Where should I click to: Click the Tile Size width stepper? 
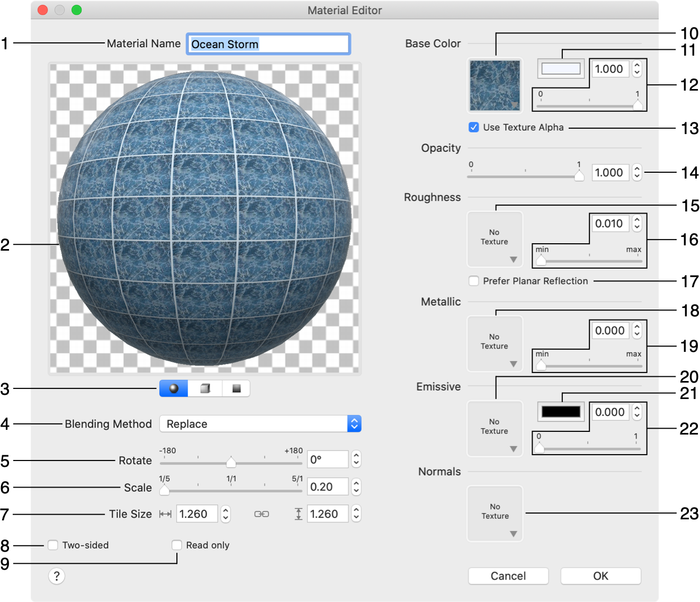(226, 514)
